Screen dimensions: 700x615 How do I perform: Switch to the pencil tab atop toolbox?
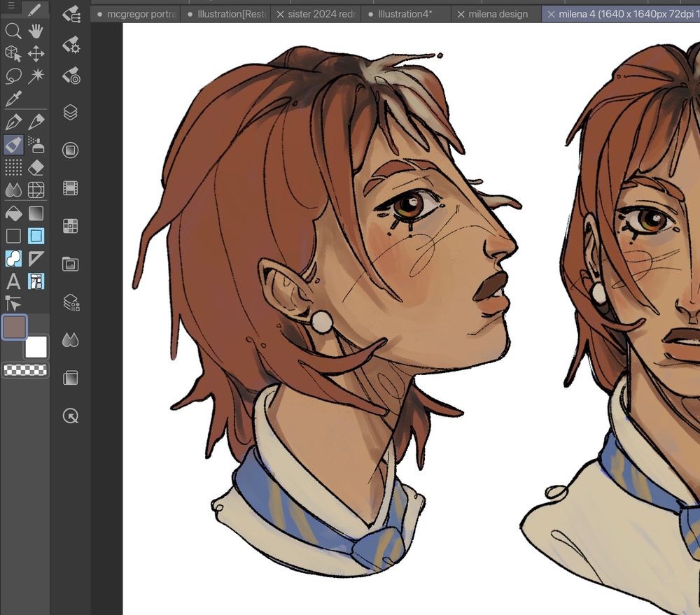[x=34, y=8]
